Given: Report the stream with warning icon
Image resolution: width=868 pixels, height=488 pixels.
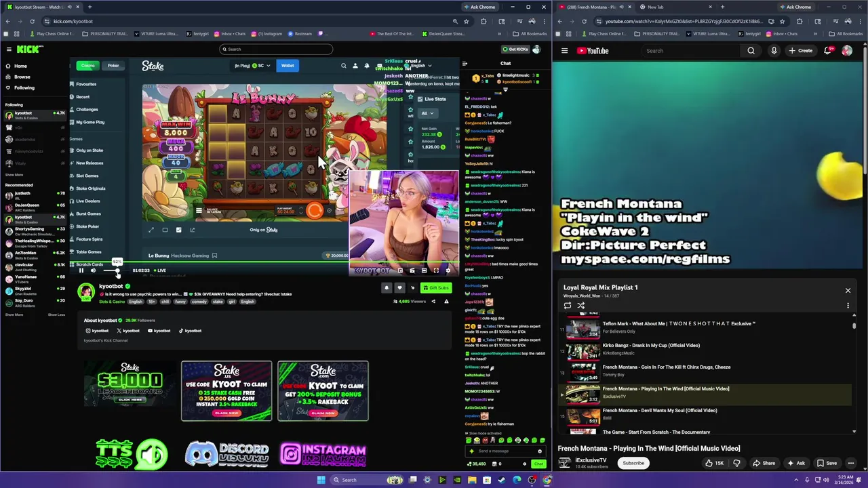Looking at the screenshot, I should (446, 302).
